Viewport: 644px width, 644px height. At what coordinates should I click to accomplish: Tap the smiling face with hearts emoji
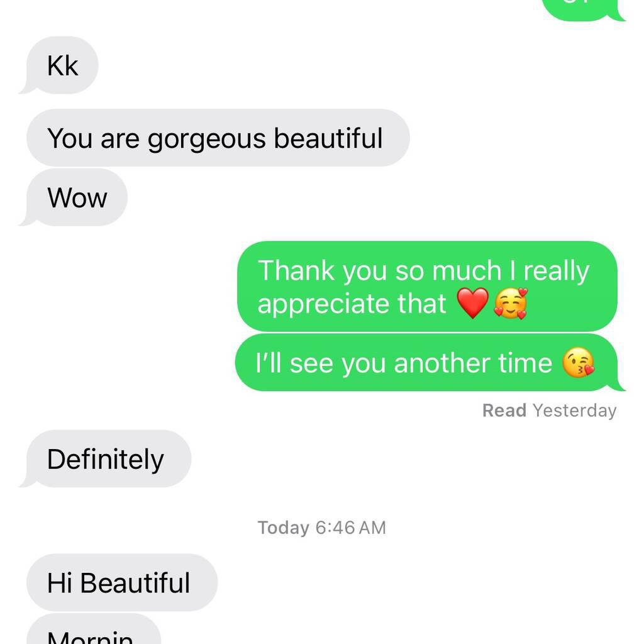[511, 304]
